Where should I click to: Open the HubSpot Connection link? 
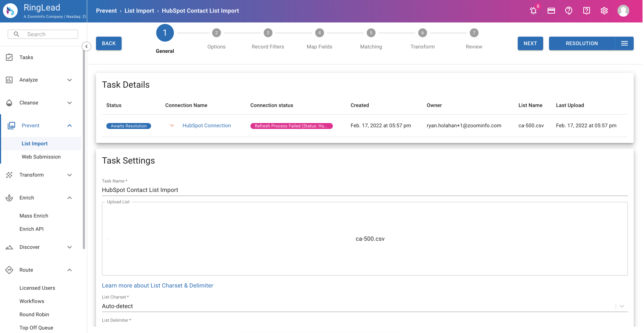[x=206, y=126]
